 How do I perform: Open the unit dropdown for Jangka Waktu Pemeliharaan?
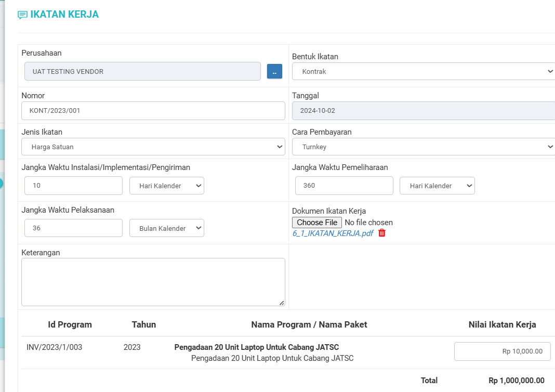click(x=437, y=186)
